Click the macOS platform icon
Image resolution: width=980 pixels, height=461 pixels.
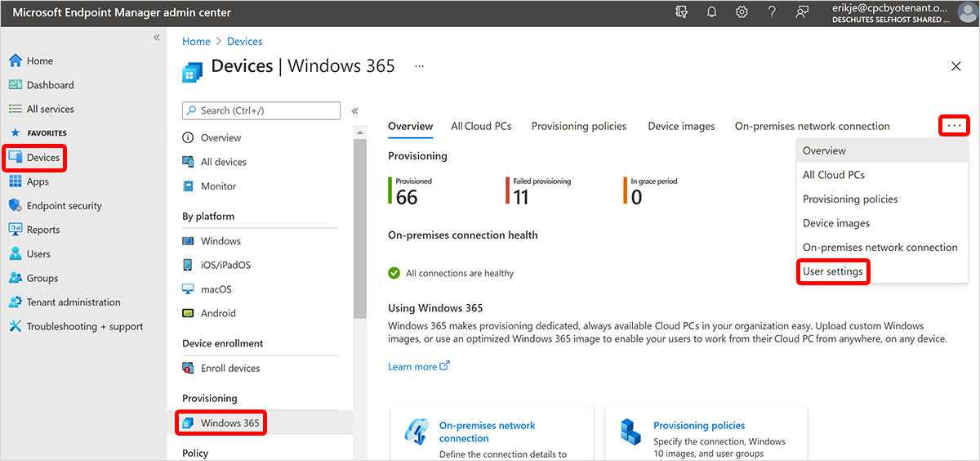click(189, 289)
